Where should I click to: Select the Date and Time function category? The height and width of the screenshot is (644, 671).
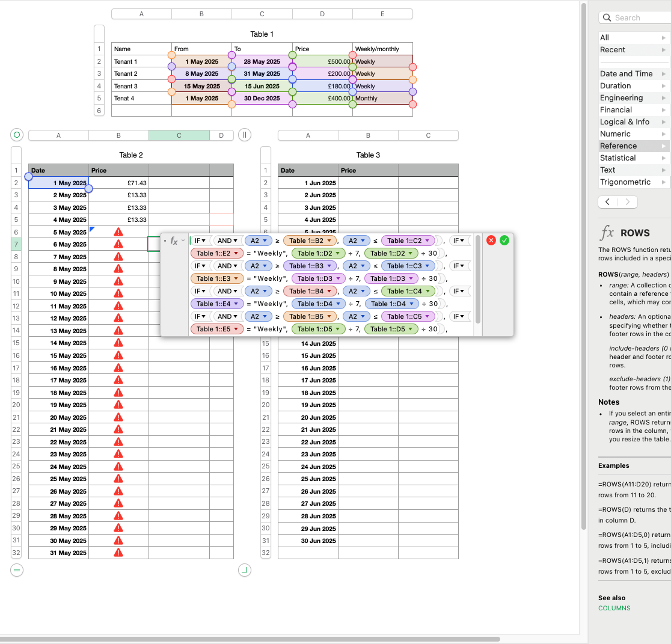click(626, 73)
